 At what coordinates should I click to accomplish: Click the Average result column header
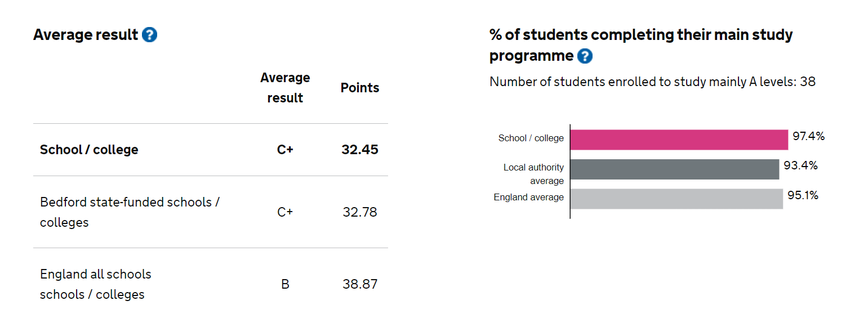(285, 88)
